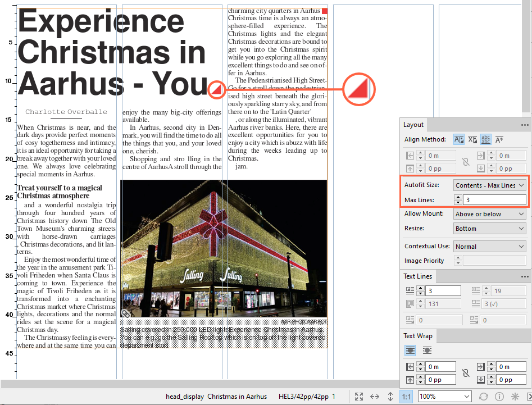Expand the Contextual Use dropdown

490,247
